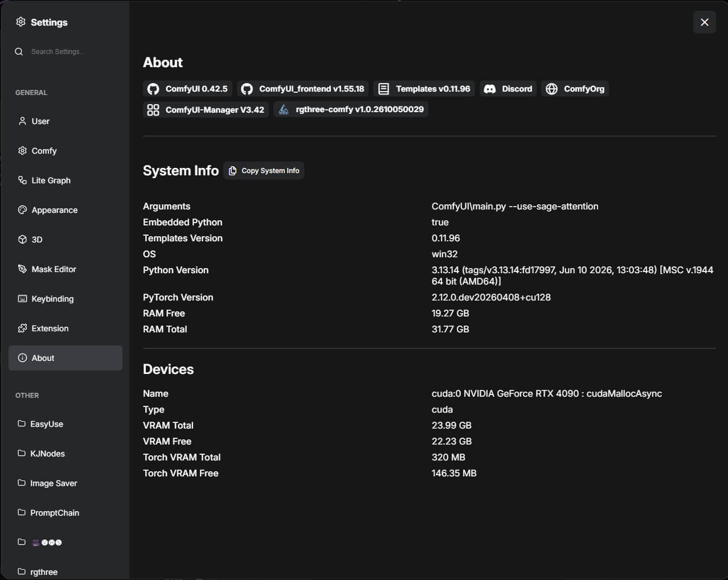
Task: Open the Appearance settings category
Action: pyautogui.click(x=66, y=210)
